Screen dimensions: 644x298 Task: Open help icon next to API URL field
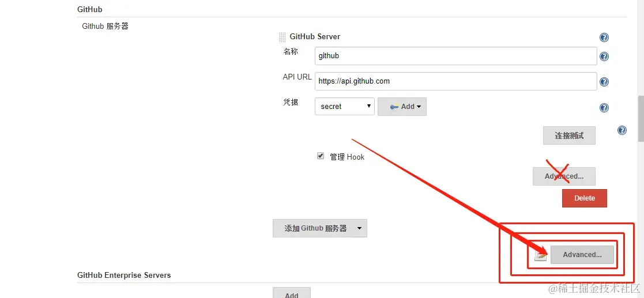(604, 82)
